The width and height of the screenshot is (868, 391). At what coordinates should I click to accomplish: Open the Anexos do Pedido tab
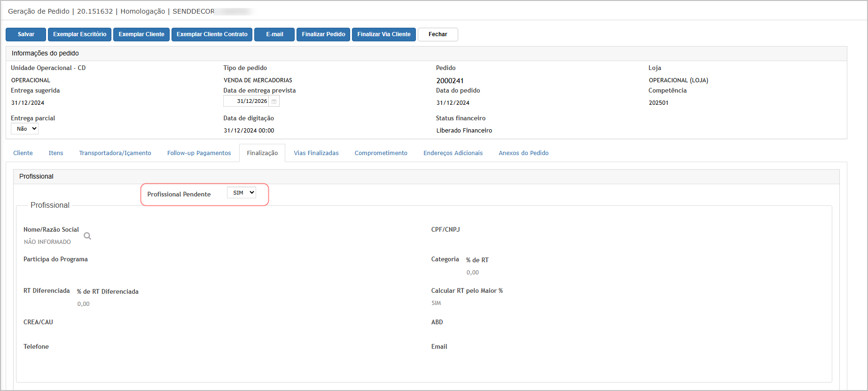coord(524,153)
